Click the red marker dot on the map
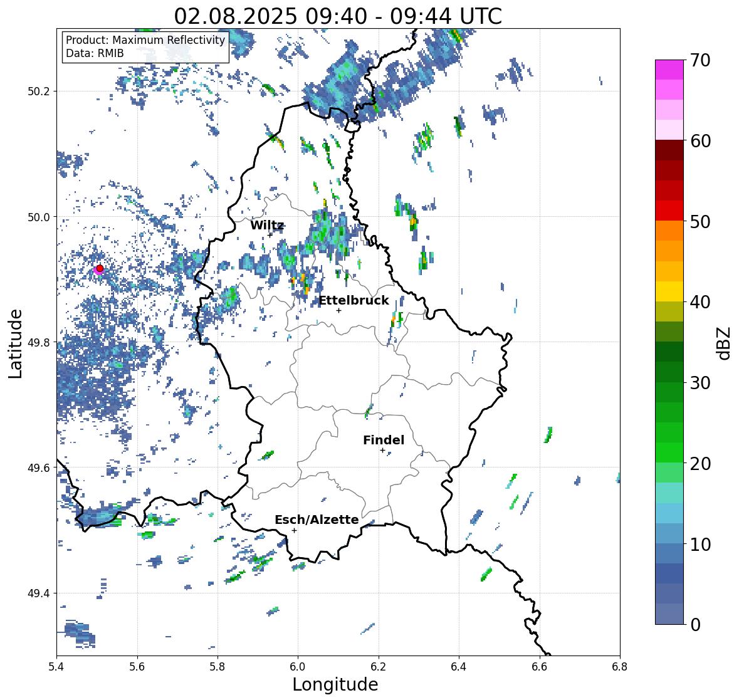739x700 pixels. point(100,268)
